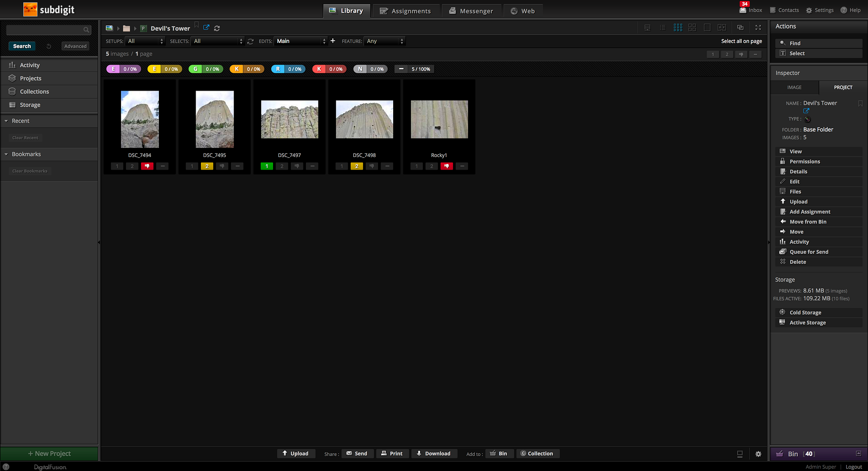Toggle select 2 rating on DSC_7498
Viewport: 868px width, 471px height.
(x=356, y=166)
